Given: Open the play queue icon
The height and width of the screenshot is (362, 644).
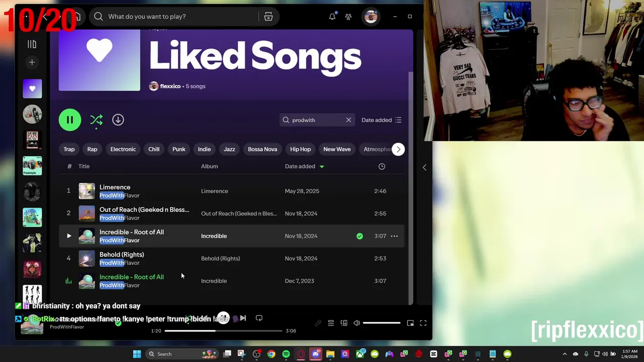Looking at the screenshot, I should [331, 323].
